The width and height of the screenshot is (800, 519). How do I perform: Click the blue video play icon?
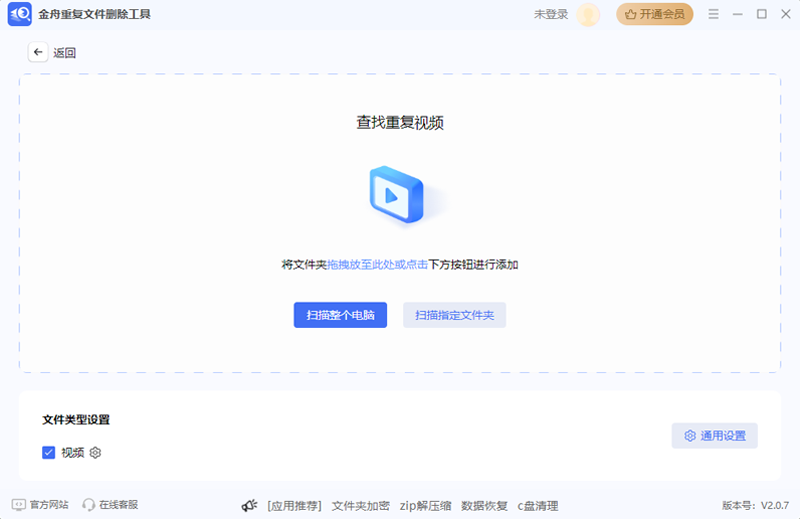coord(396,194)
